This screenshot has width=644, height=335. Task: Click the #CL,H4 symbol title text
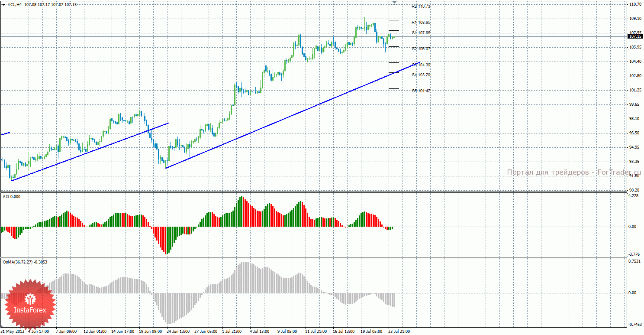[15, 4]
